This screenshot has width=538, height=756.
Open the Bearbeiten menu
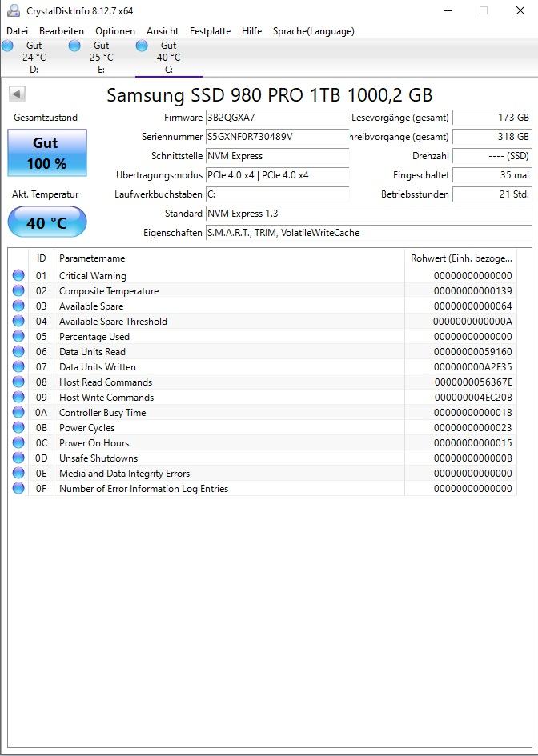pyautogui.click(x=62, y=31)
